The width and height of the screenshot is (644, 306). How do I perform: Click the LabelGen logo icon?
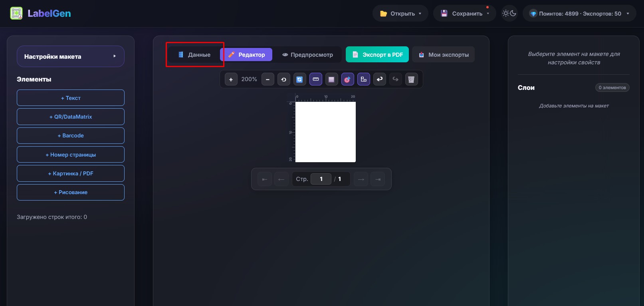point(16,14)
